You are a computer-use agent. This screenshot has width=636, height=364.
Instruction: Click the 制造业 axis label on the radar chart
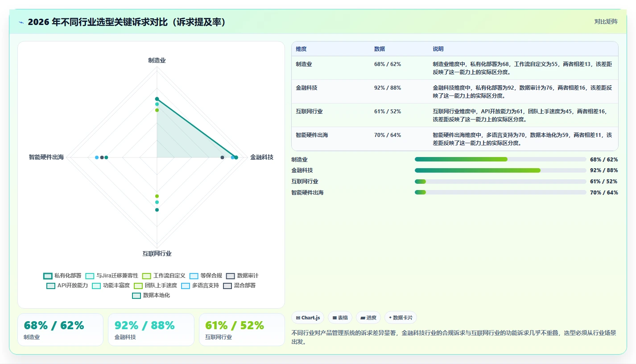pyautogui.click(x=157, y=60)
